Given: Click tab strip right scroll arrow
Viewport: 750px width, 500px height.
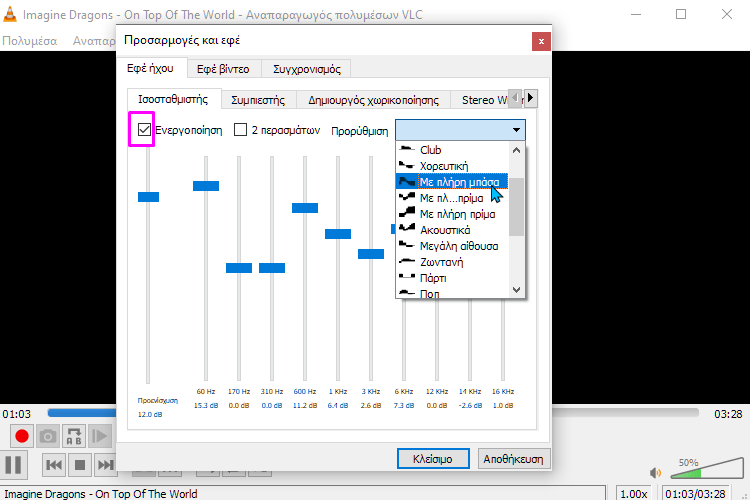Looking at the screenshot, I should [x=530, y=98].
